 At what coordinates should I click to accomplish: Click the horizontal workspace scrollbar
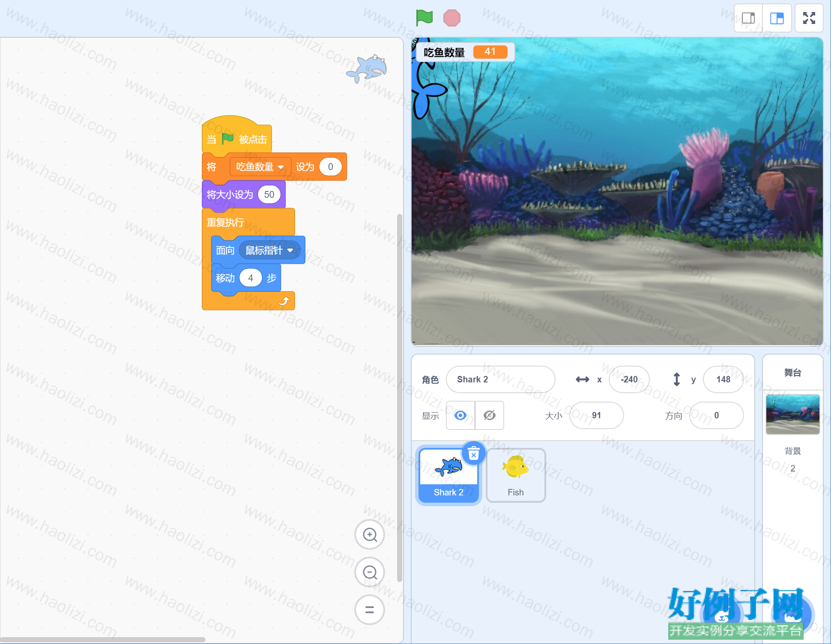tap(103, 640)
